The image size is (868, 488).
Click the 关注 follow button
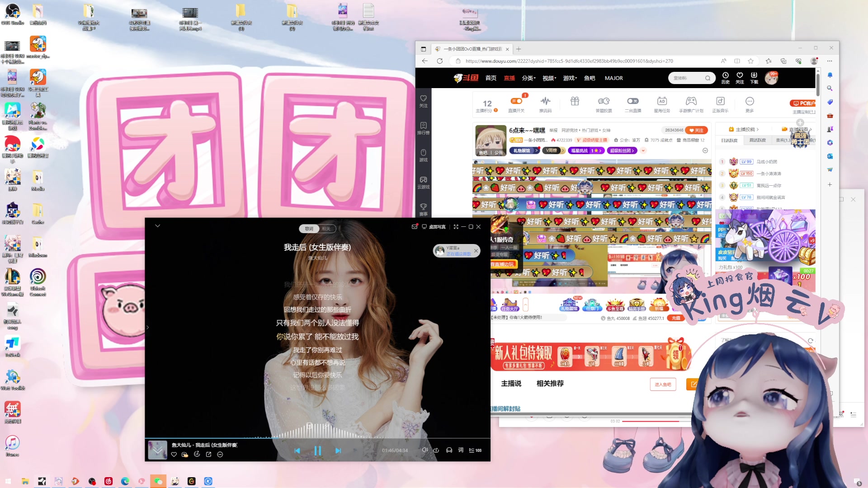tap(696, 130)
